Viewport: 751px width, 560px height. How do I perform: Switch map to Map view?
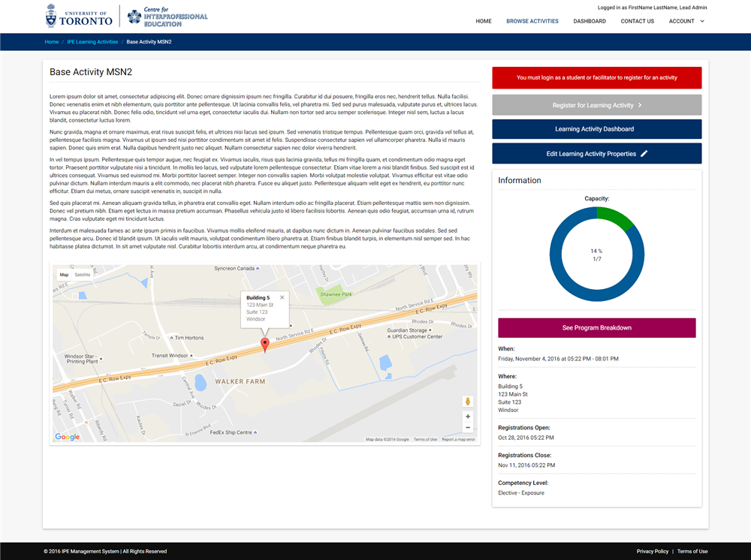click(64, 275)
